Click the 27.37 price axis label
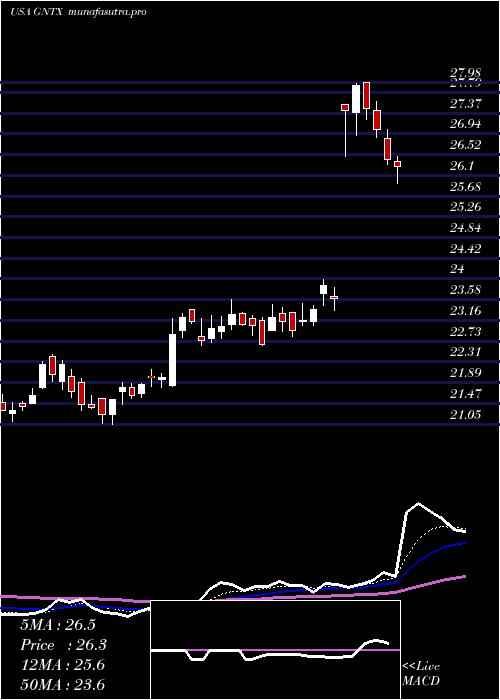 (465, 104)
